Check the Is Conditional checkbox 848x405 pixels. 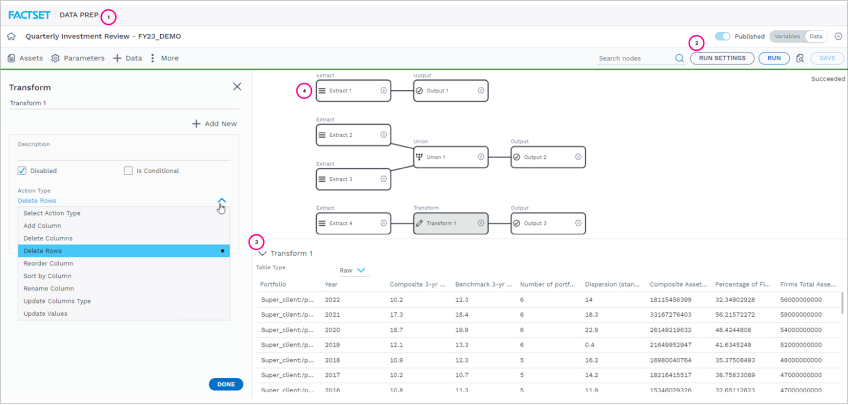point(128,170)
